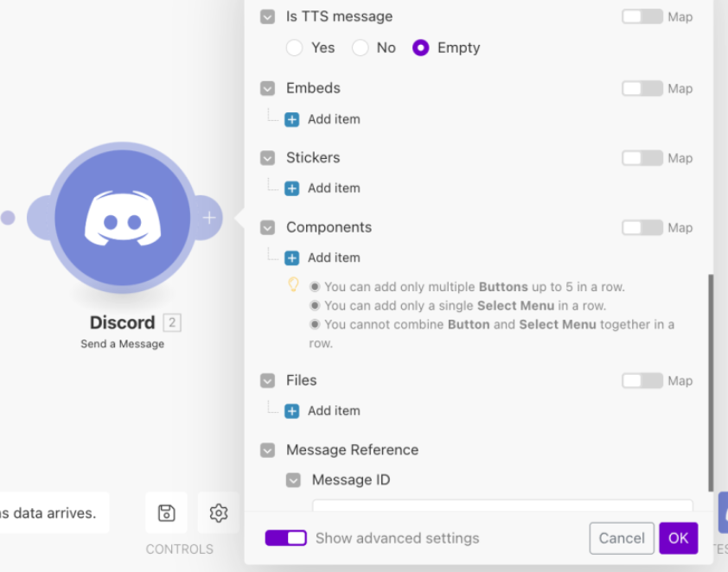
Task: Click Add item under Files
Action: 334,411
